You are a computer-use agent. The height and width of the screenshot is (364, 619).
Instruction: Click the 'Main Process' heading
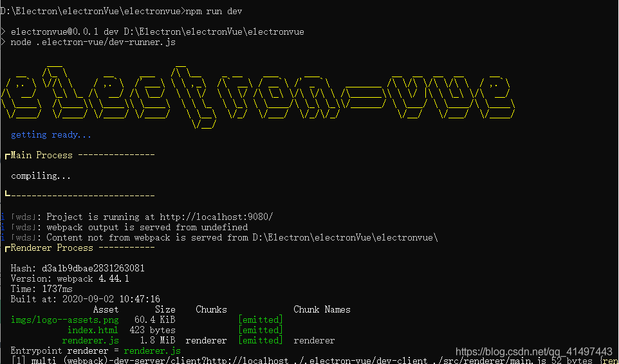point(41,155)
